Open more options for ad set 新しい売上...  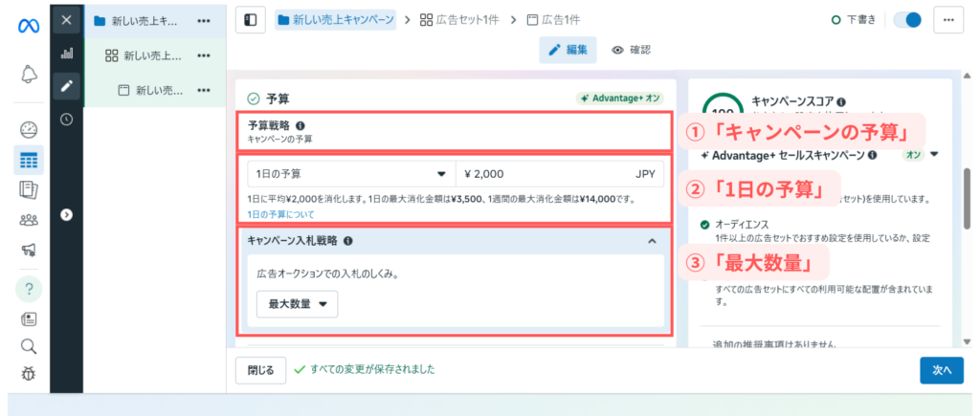click(204, 55)
